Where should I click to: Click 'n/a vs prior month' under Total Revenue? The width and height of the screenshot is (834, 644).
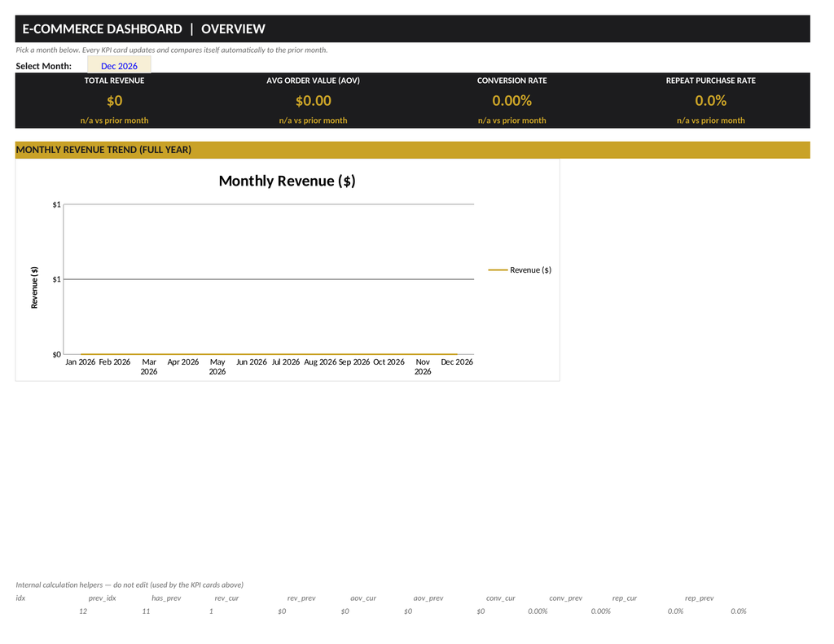114,120
